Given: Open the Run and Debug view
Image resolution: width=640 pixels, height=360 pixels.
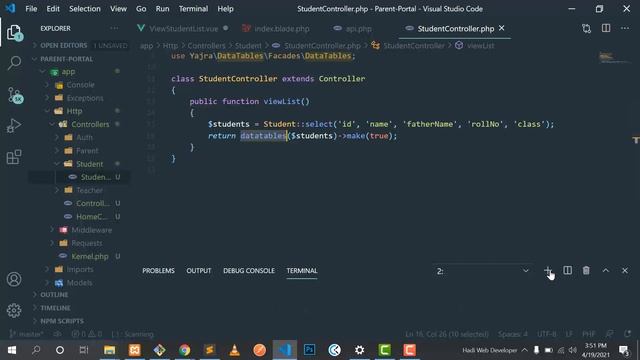Looking at the screenshot, I should (14, 126).
